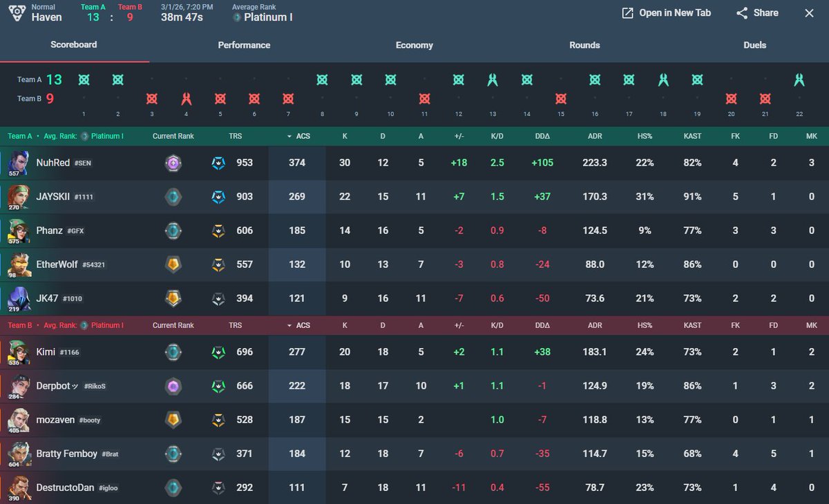Open NuhRed player profile link
This screenshot has width=829, height=504.
click(x=53, y=163)
